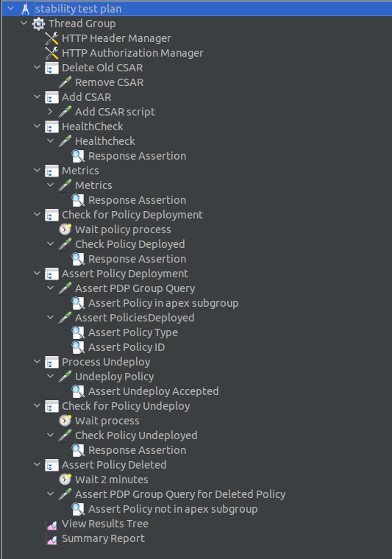Click the Summary Report graph icon
Screen dimensions: 392x559
pyautogui.click(x=51, y=538)
